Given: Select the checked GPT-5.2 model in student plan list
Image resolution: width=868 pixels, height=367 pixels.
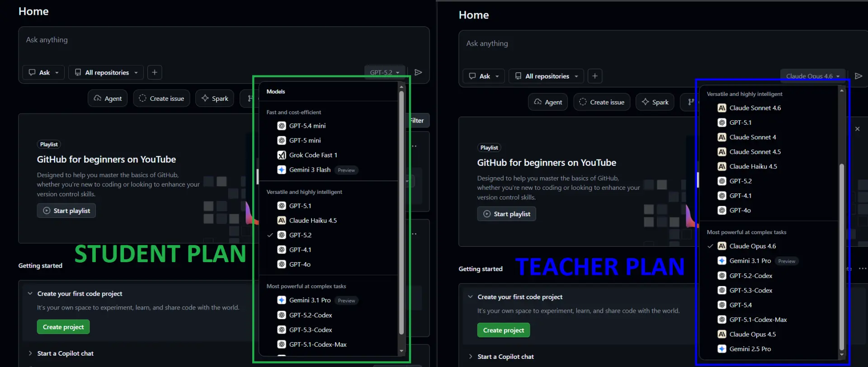Looking at the screenshot, I should tap(329, 235).
